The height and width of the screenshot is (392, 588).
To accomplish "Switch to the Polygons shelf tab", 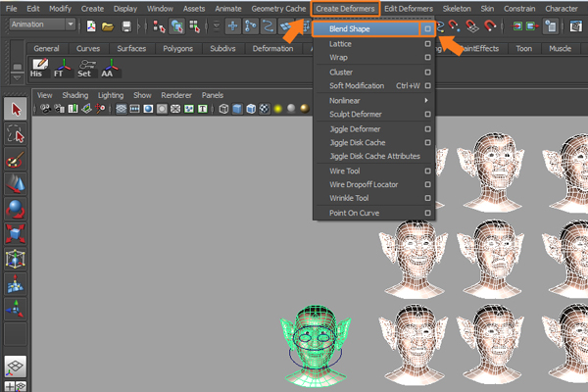I will [x=177, y=48].
